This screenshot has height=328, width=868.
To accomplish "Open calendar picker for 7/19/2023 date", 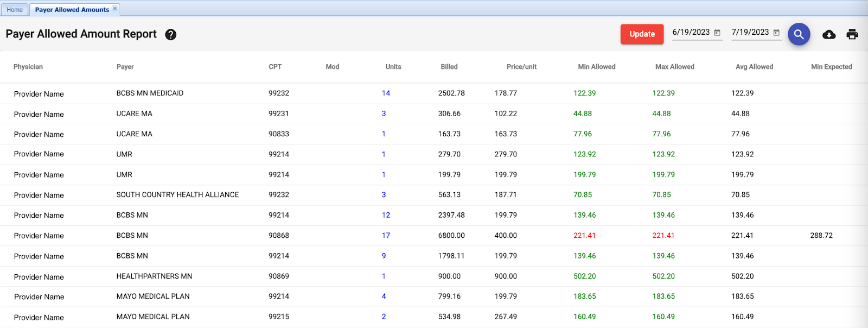I will (x=776, y=33).
